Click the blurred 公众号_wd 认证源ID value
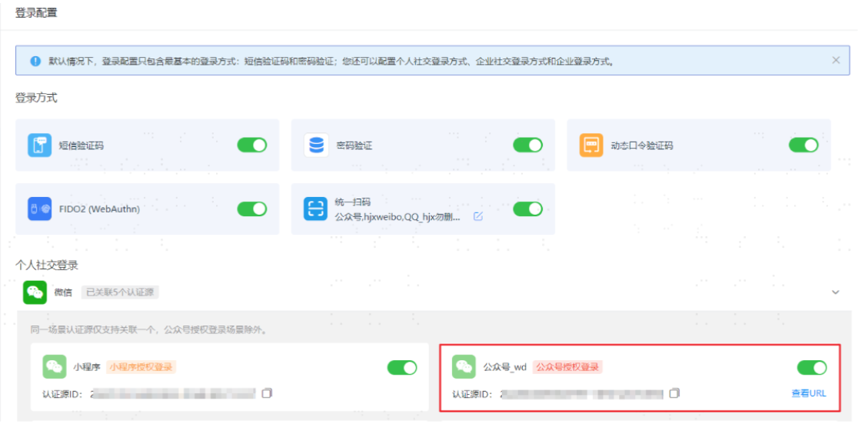The image size is (868, 431). coord(581,394)
